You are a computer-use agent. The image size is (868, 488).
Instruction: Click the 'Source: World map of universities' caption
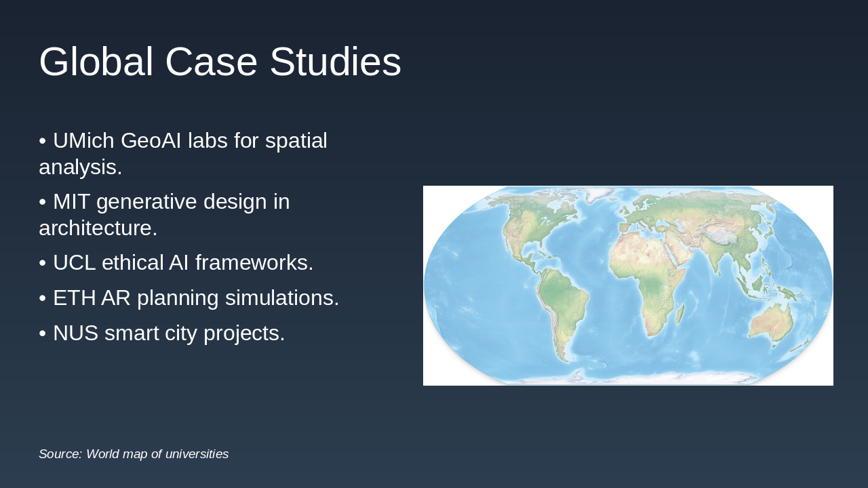coord(134,454)
